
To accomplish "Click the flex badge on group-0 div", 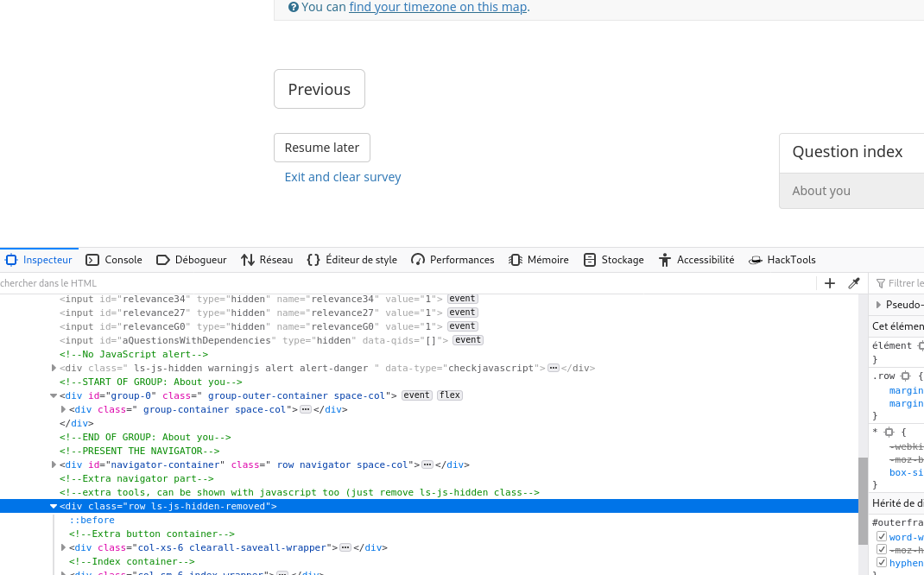I will [449, 395].
